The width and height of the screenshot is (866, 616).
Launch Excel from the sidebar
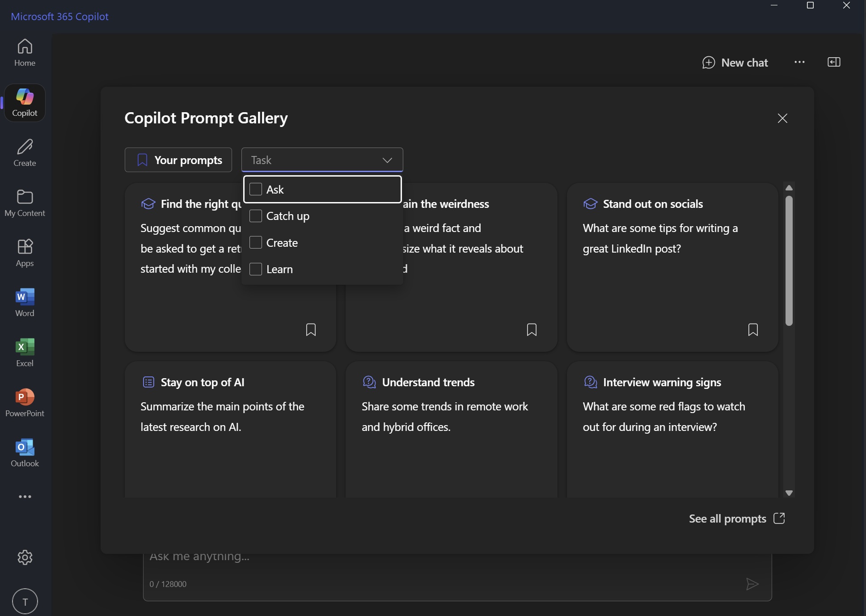click(x=24, y=352)
